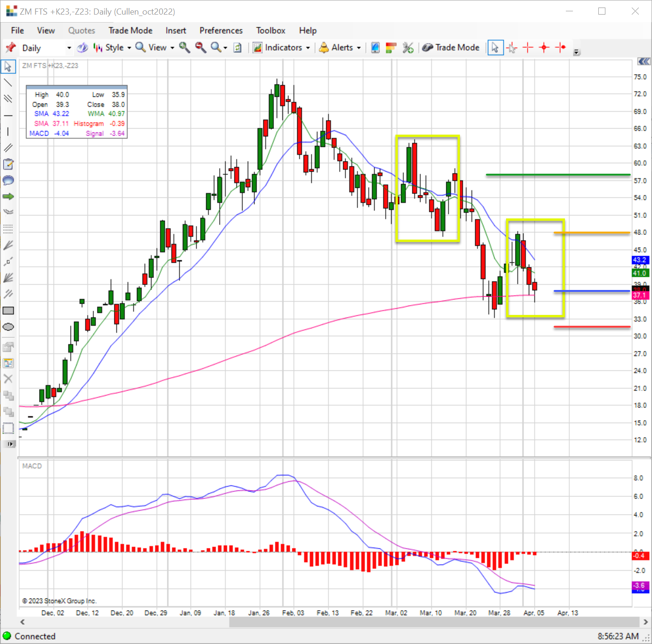Open the View dropdown in toolbar
The image size is (652, 644).
(x=155, y=48)
